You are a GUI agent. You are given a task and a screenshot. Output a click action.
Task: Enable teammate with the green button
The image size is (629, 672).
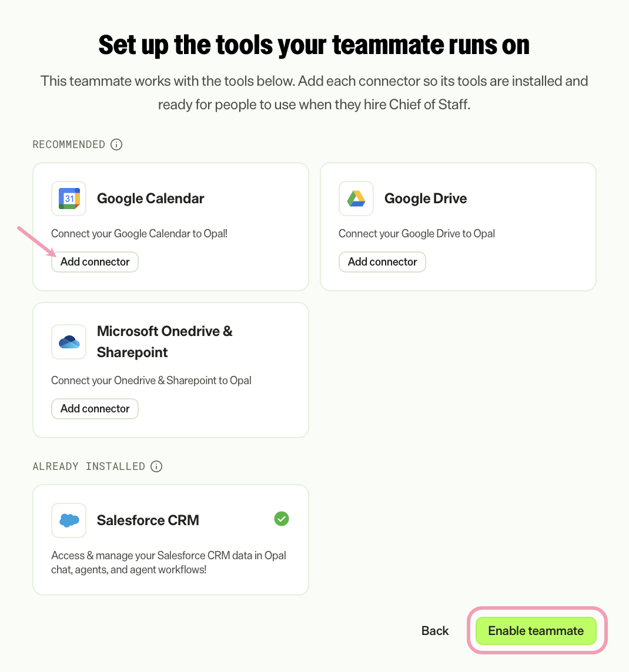[536, 631]
